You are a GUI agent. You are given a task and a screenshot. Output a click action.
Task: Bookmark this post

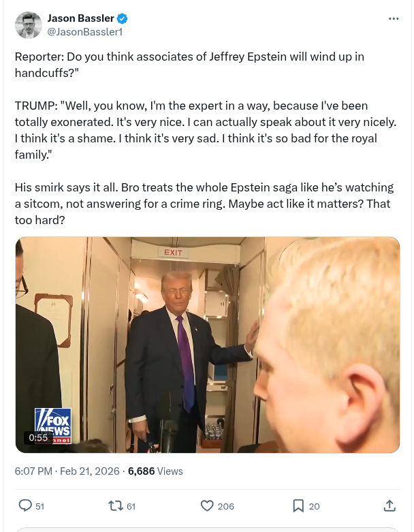tap(298, 506)
